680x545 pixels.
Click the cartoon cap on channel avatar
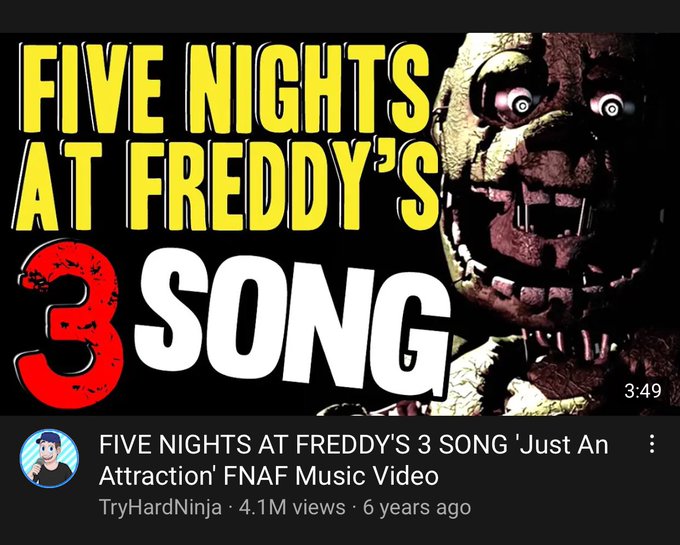pyautogui.click(x=49, y=438)
